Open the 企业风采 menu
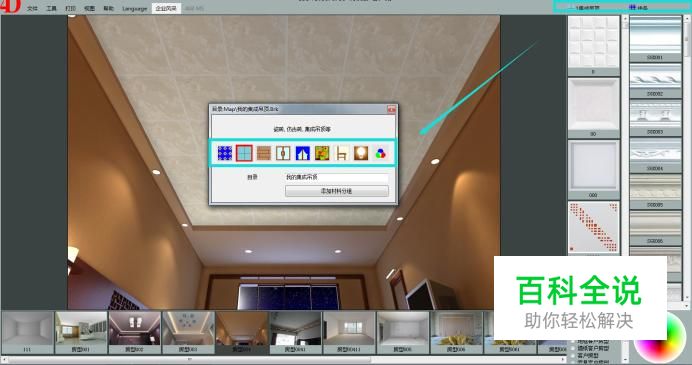 coord(166,8)
